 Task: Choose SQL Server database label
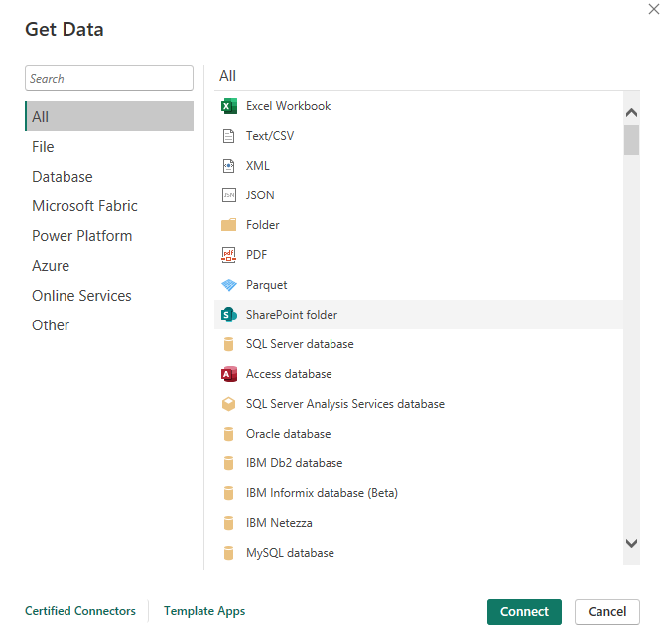300,344
